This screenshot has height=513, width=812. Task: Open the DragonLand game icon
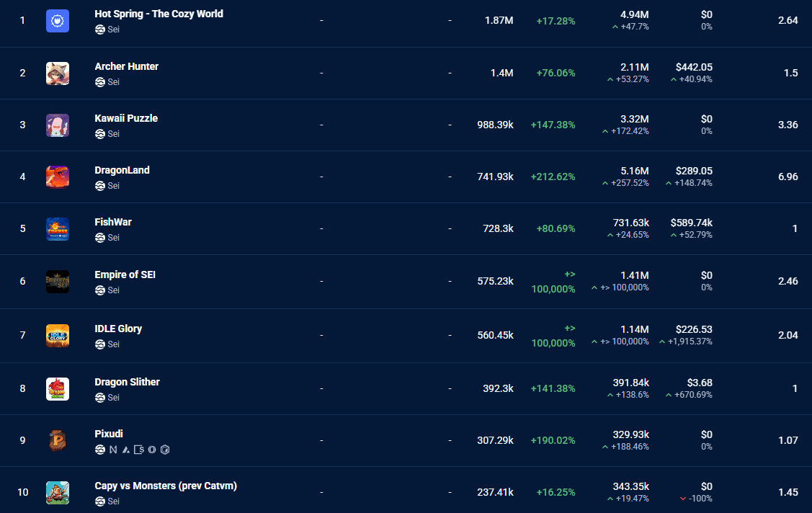58,177
